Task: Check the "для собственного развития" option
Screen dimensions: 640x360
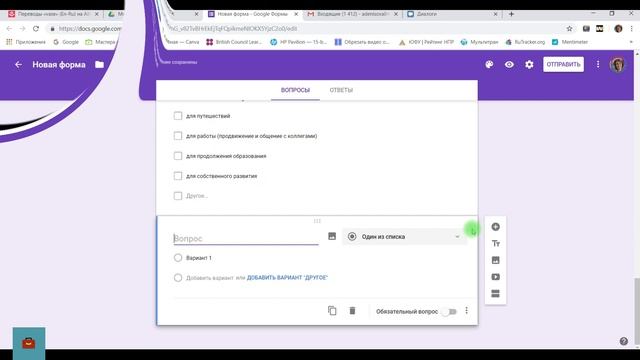Action: click(x=178, y=176)
